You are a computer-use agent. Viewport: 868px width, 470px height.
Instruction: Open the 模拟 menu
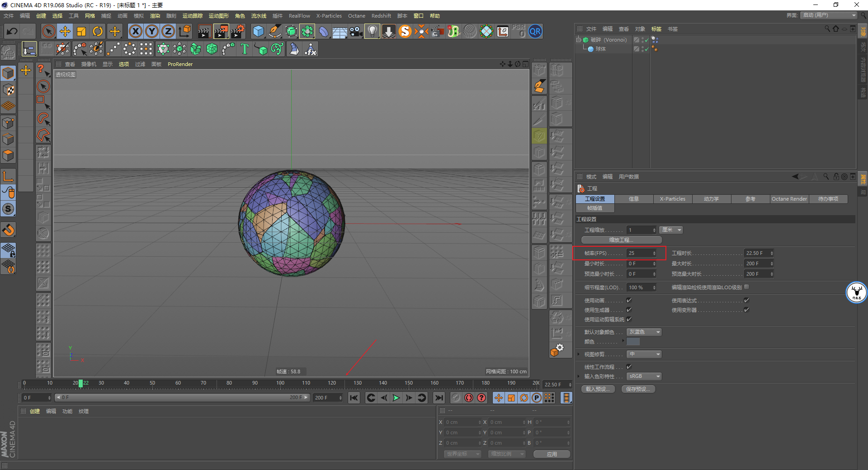(x=139, y=16)
